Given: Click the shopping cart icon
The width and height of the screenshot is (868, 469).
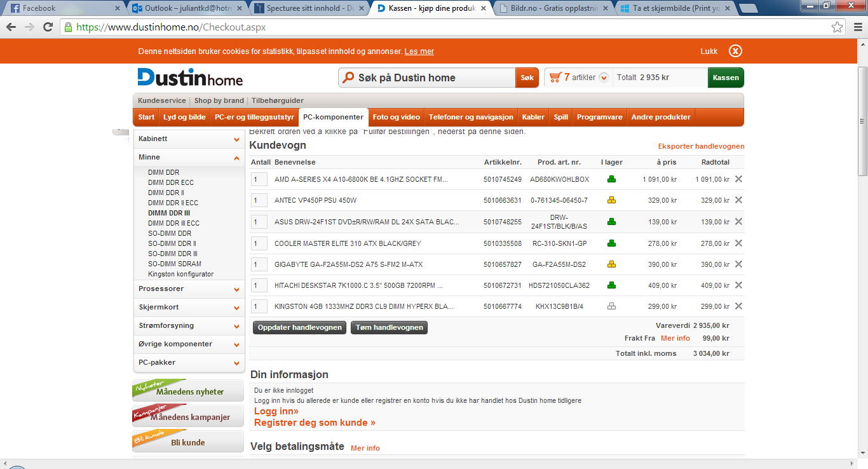Looking at the screenshot, I should 555,78.
